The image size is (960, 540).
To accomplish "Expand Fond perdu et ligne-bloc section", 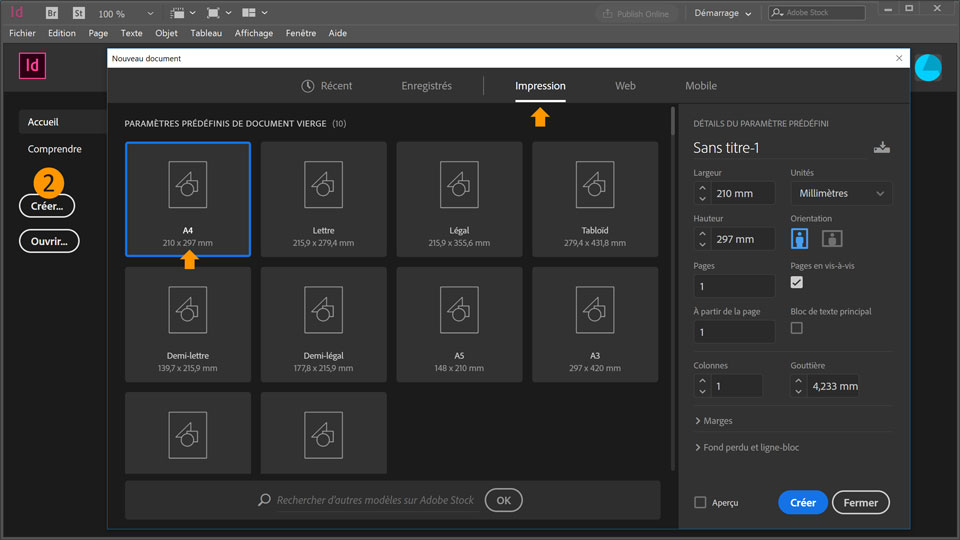I will pos(747,448).
